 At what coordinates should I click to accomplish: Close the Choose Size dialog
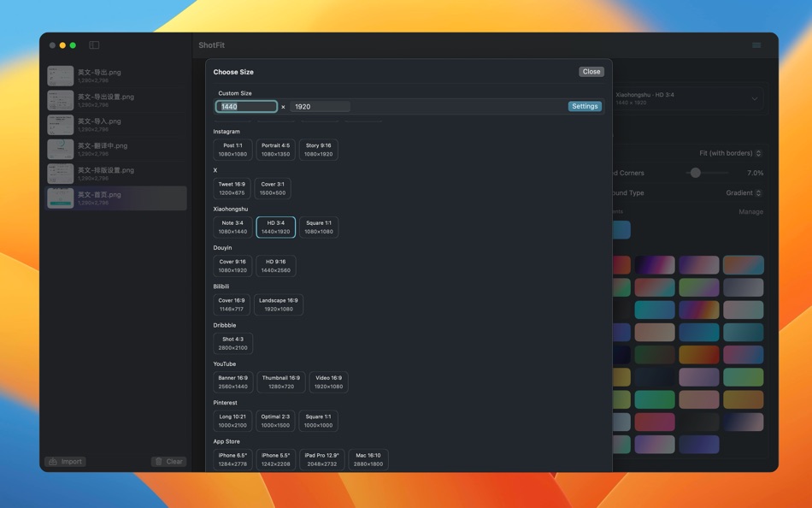click(x=591, y=71)
